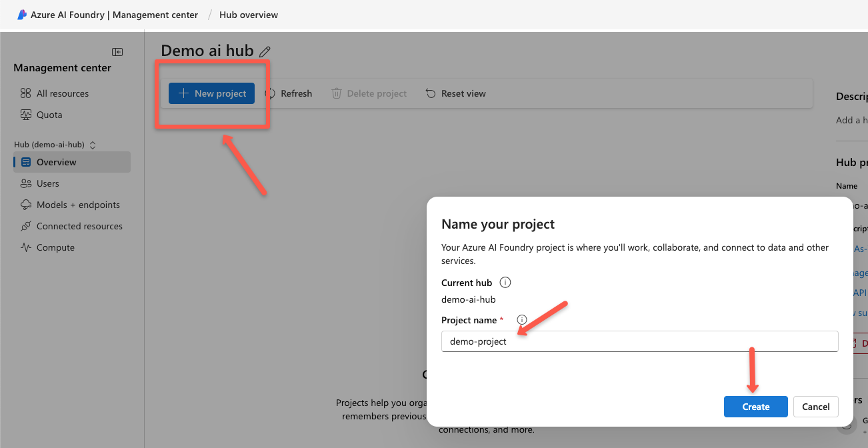Open the Compute section
This screenshot has width=868, height=448.
(x=56, y=247)
